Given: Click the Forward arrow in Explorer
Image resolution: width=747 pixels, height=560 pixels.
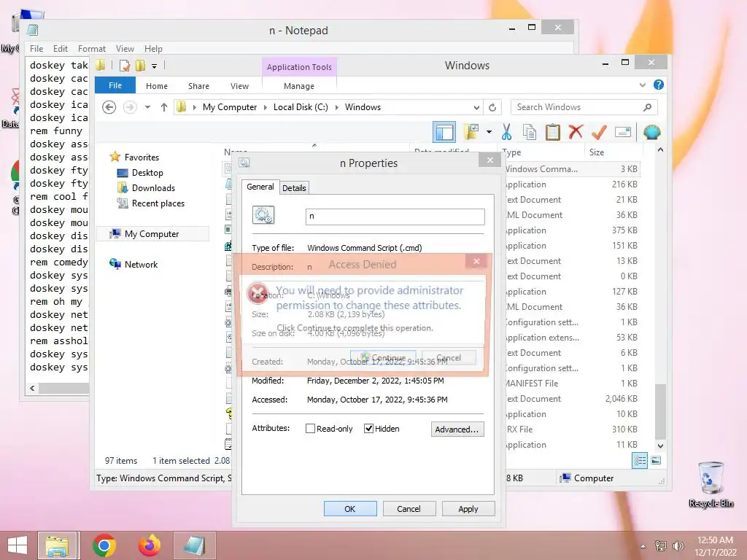Looking at the screenshot, I should click(130, 107).
